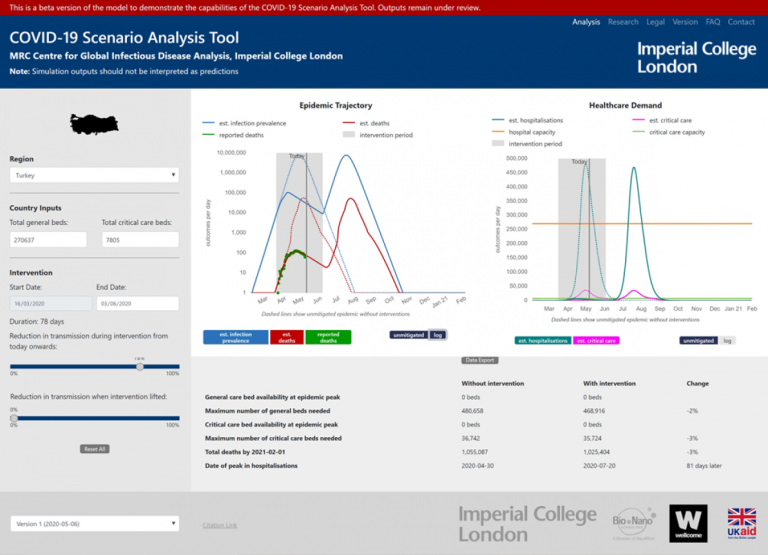Click the UKaid logo in footer
Image resolution: width=768 pixels, height=555 pixels.
point(741,523)
